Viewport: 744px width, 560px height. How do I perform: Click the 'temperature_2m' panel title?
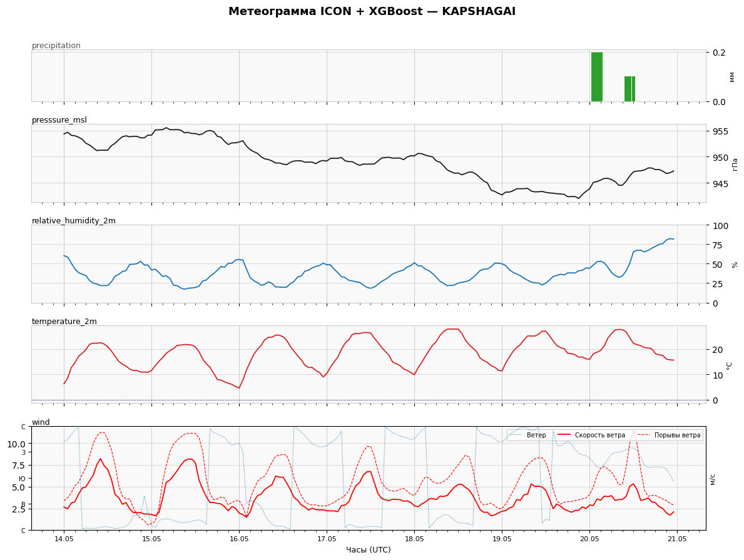point(64,321)
